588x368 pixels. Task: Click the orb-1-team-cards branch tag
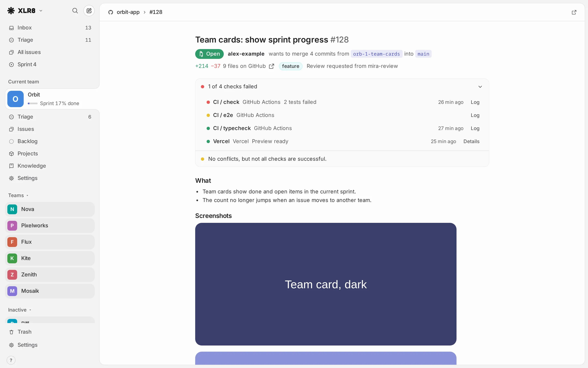point(376,54)
